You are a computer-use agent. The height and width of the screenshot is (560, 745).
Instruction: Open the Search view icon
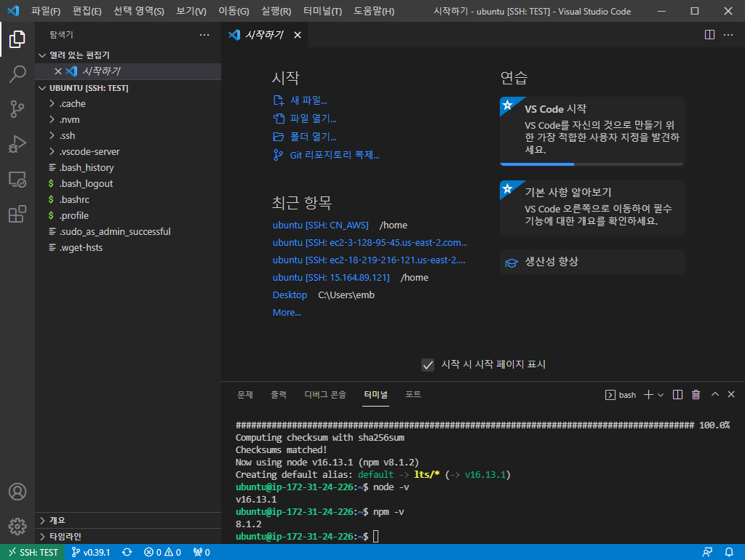point(17,74)
